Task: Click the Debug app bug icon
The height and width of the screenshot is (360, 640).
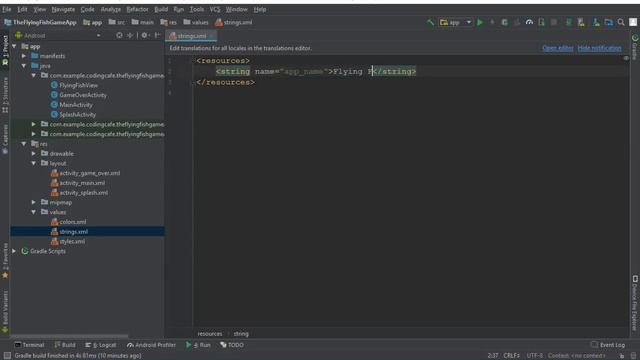Action: (x=504, y=22)
